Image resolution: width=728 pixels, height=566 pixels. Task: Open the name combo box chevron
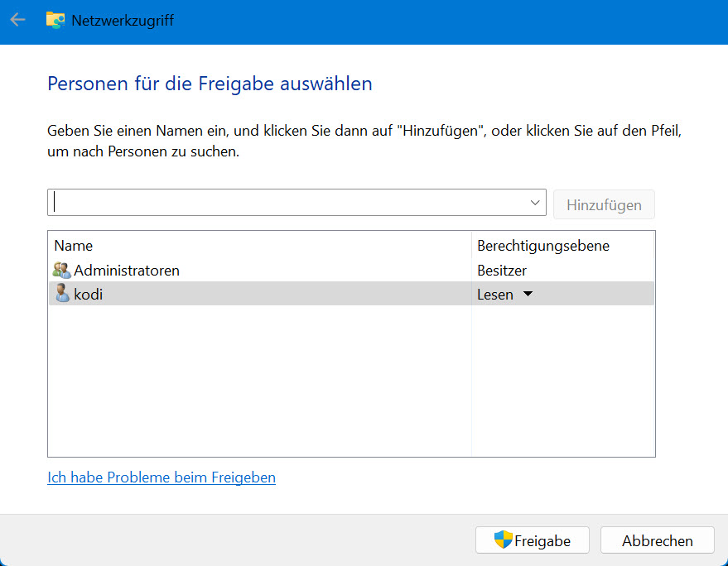(x=535, y=203)
